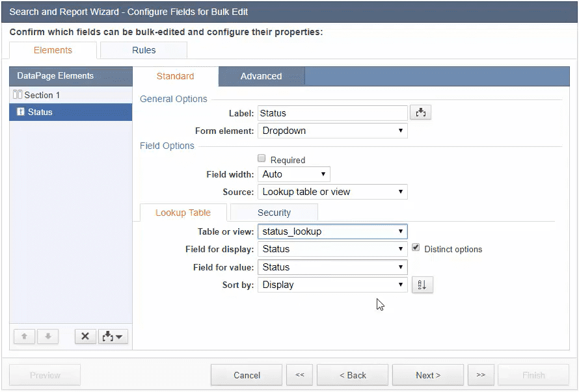Click the move element down arrow
This screenshot has width=579, height=392.
48,337
